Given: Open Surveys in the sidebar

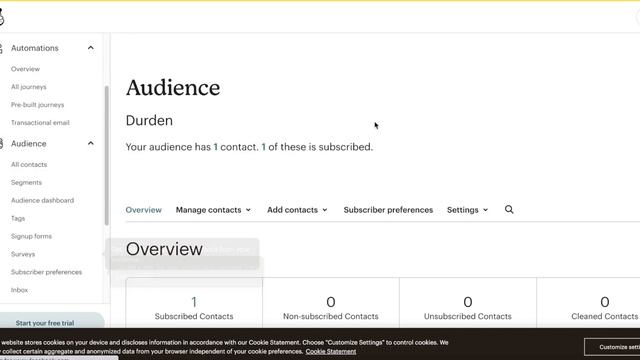Looking at the screenshot, I should pyautogui.click(x=23, y=254).
